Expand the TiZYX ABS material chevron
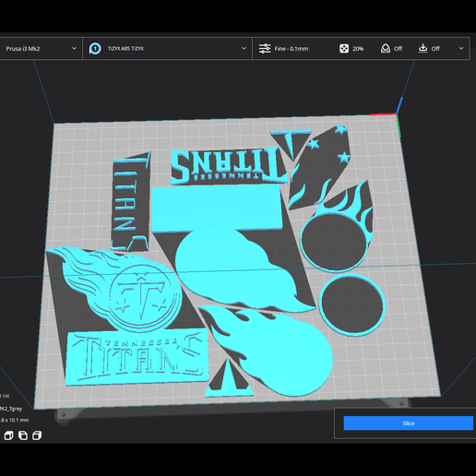Image resolution: width=476 pixels, height=476 pixels. (x=244, y=48)
